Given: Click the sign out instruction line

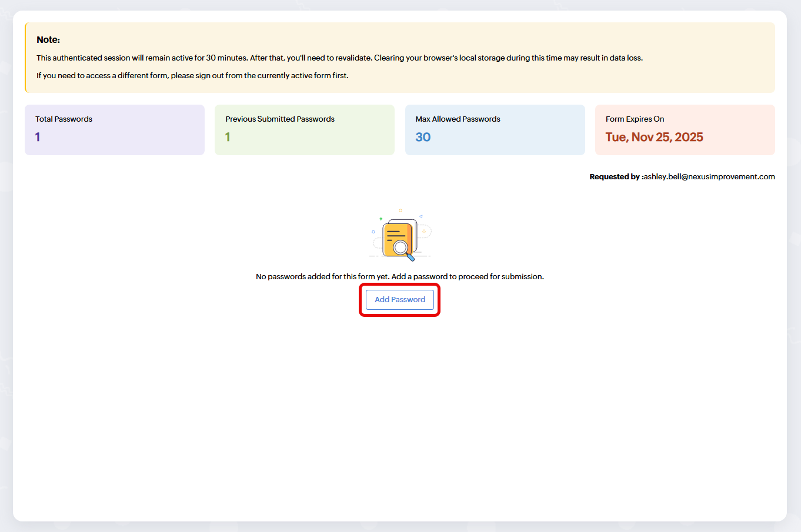Looking at the screenshot, I should (192, 75).
